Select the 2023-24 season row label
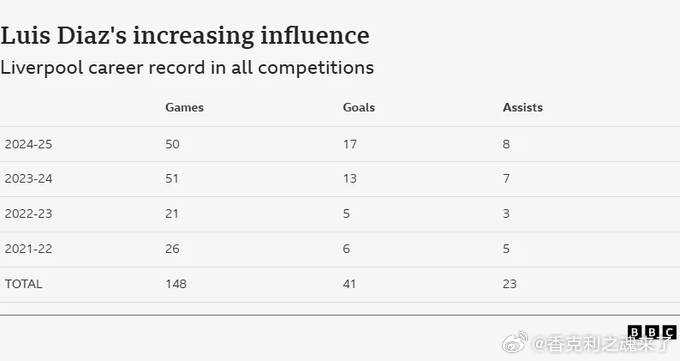The image size is (680, 361). coord(29,178)
